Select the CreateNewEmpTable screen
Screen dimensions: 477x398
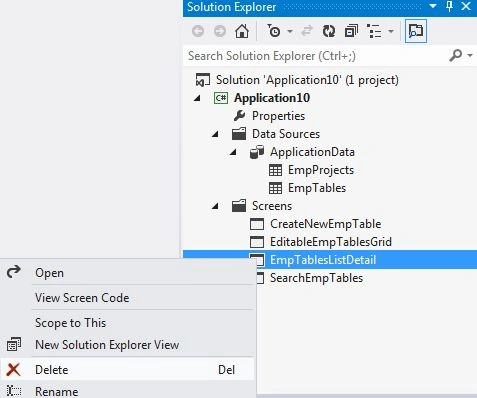325,224
